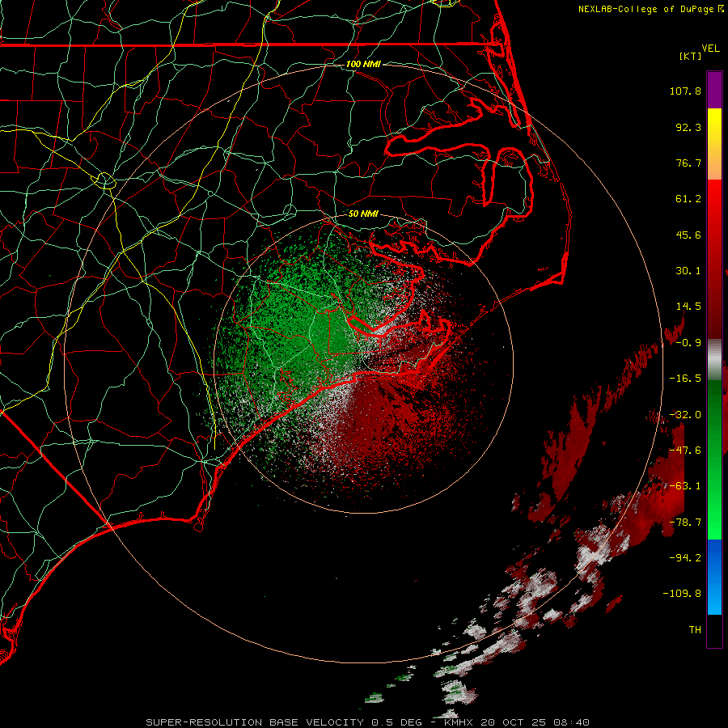Click the 76.7 legend value
The image size is (728, 728).
(688, 163)
